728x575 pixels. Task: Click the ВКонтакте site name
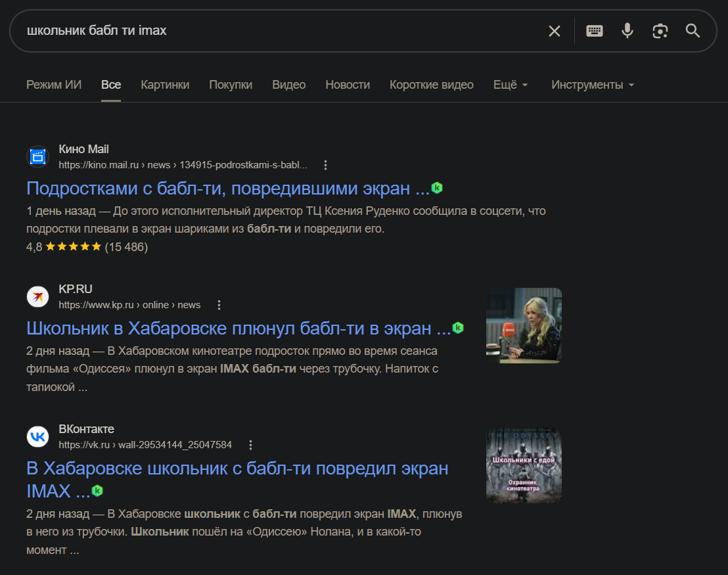[86, 429]
